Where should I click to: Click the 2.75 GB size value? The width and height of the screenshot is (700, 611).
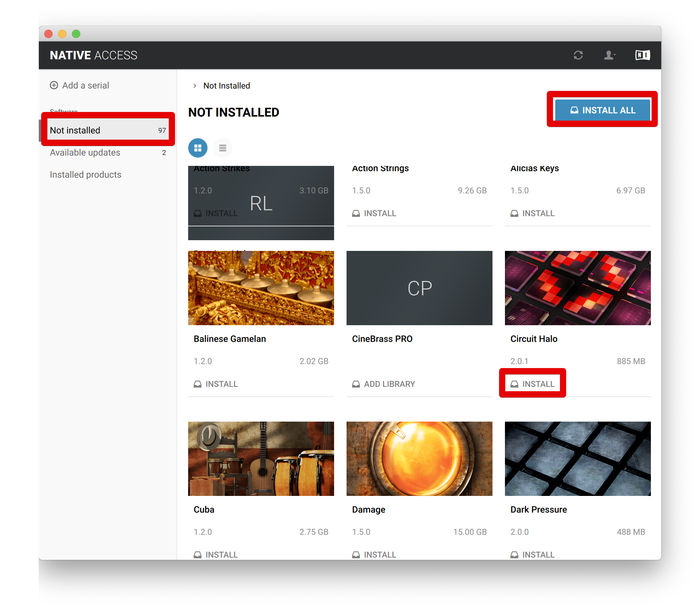(x=314, y=532)
